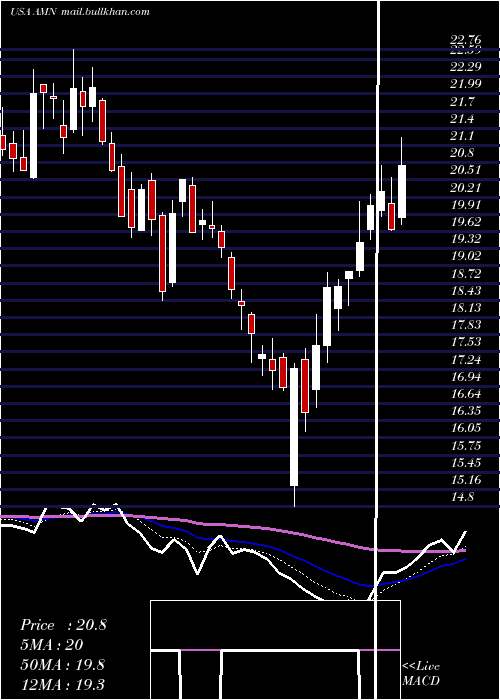Click the 21.1 price axis label
The height and width of the screenshot is (700, 500).
click(x=462, y=136)
